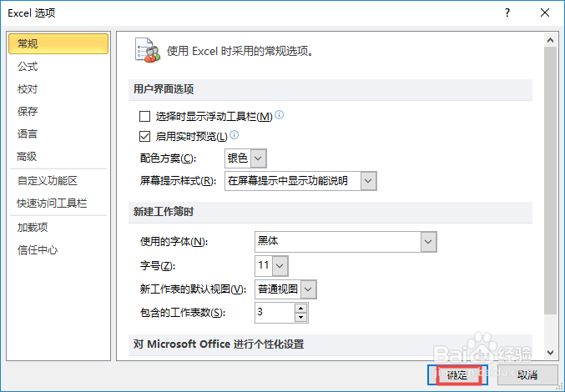The width and height of the screenshot is (565, 392).
Task: Open the 配色方案 dropdown
Action: click(x=258, y=158)
